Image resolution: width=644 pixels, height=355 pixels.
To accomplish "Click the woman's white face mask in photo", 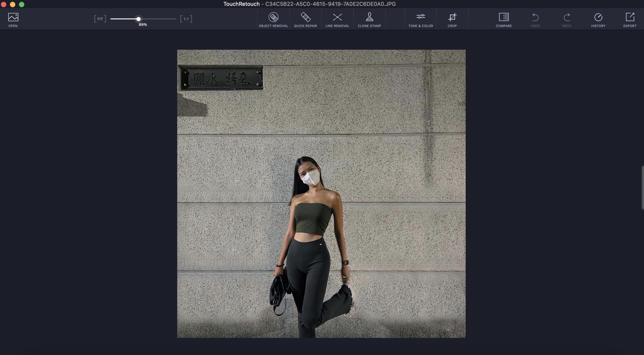I will coord(311,178).
